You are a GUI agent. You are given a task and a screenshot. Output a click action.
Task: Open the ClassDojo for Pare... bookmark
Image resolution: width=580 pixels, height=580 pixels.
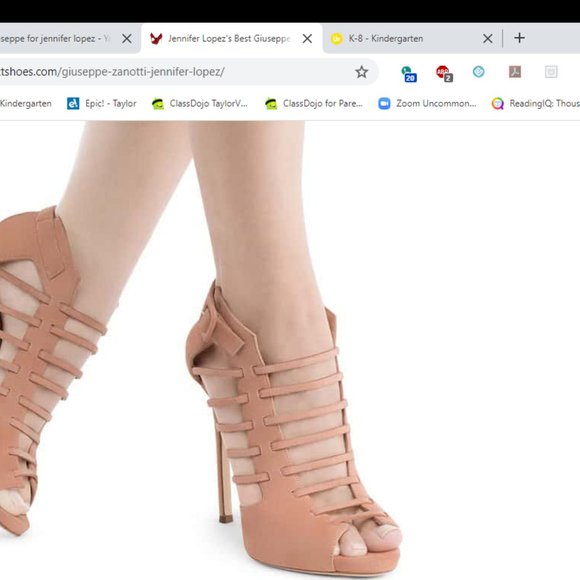[314, 104]
